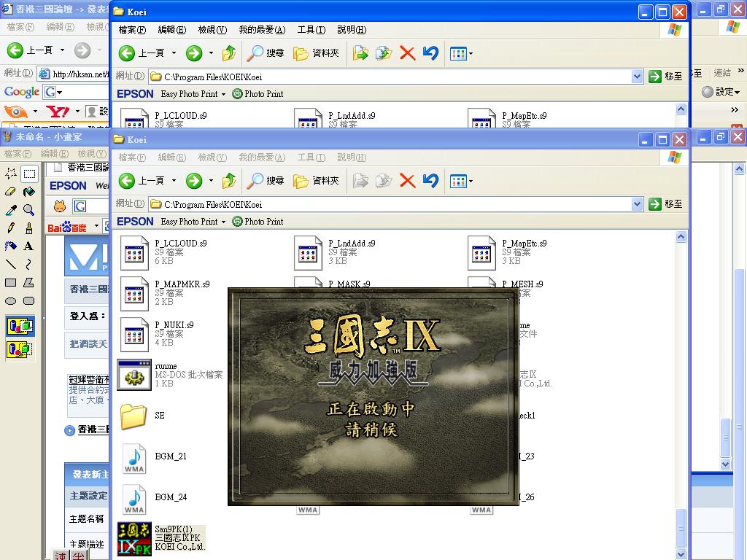This screenshot has height=560, width=747.
Task: Select the Text tool in Paint
Action: pos(29,246)
